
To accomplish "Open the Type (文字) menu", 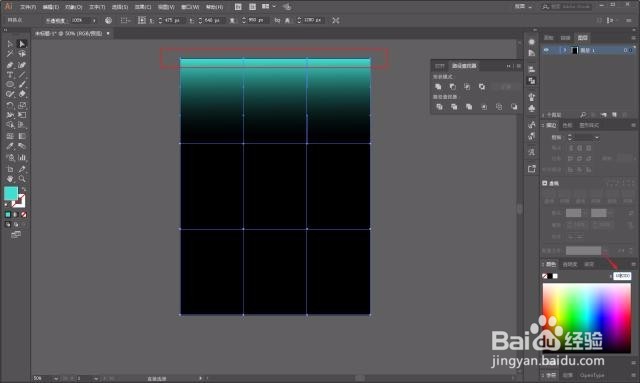I will click(x=97, y=7).
